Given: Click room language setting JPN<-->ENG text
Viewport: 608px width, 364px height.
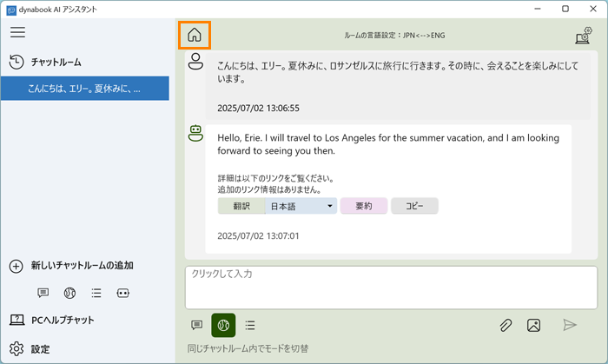Looking at the screenshot, I should (x=394, y=36).
